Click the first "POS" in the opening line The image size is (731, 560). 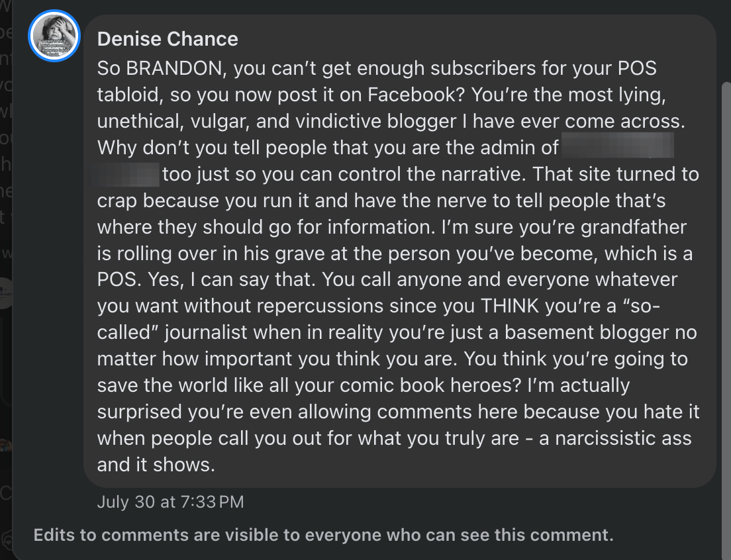pyautogui.click(x=637, y=68)
